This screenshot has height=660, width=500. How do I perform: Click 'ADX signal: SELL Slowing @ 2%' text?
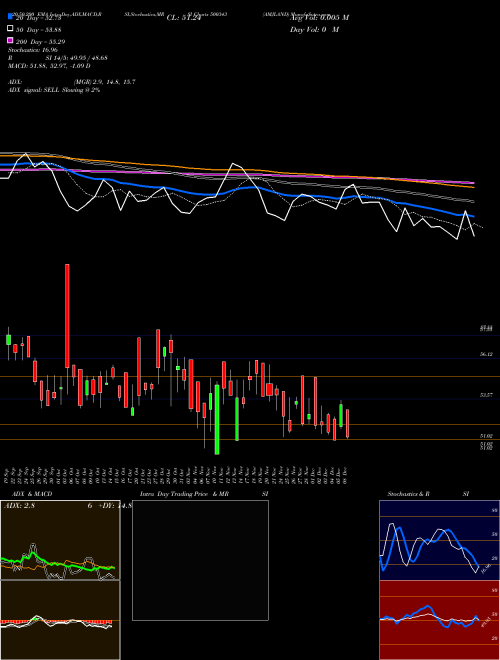click(54, 90)
